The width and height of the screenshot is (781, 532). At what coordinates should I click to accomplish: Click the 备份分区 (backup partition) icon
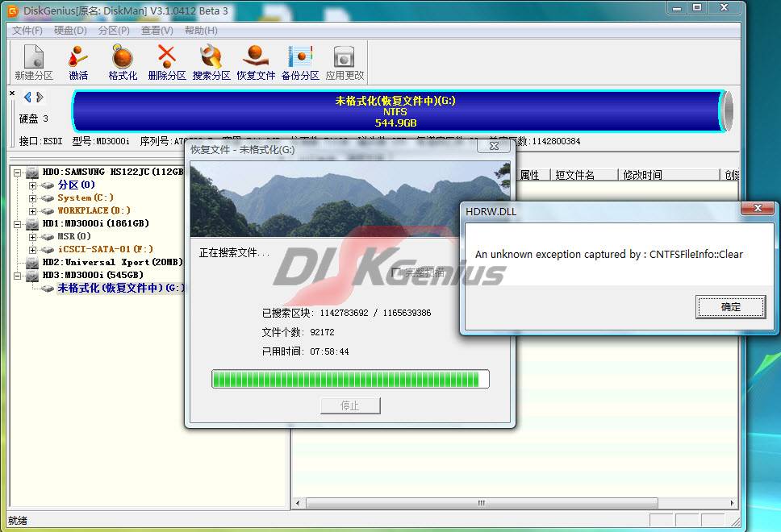click(300, 62)
